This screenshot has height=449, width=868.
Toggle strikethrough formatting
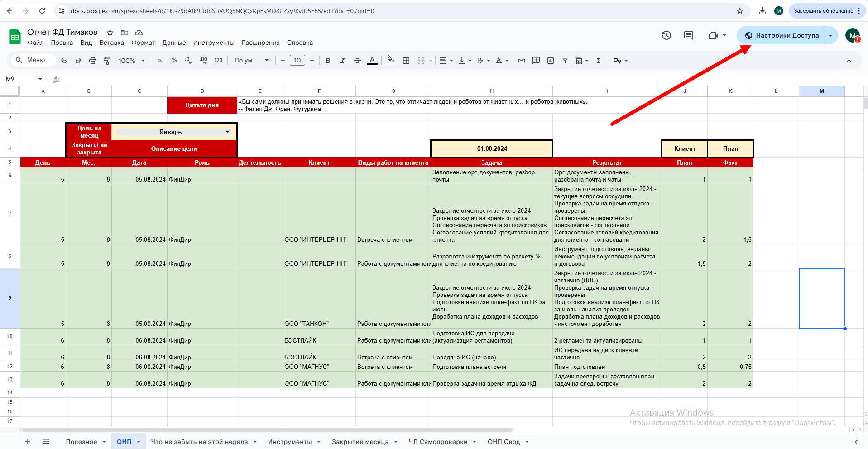pyautogui.click(x=357, y=61)
